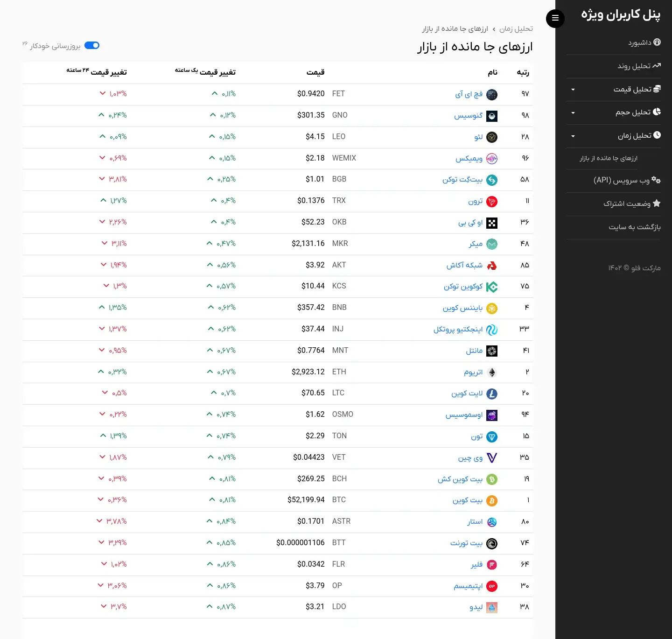Click the dashboard gauge icon
Viewport: 672px width, 639px height.
click(657, 42)
